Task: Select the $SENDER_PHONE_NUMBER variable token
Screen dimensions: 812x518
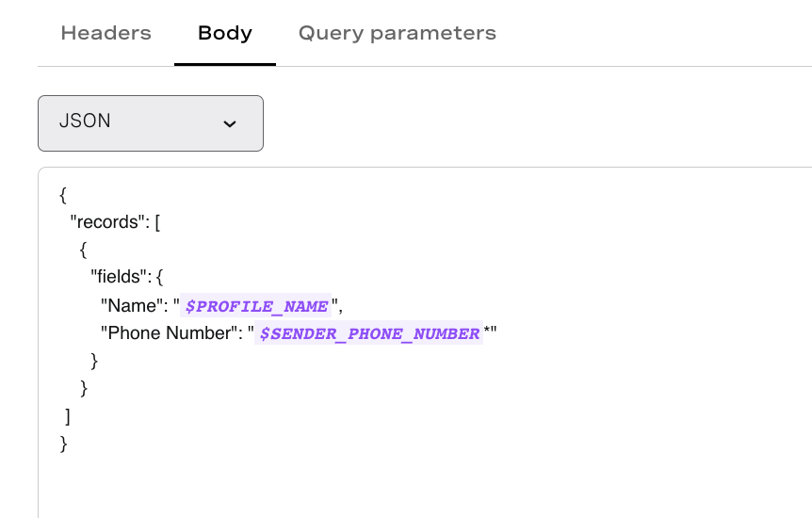Action: (368, 333)
